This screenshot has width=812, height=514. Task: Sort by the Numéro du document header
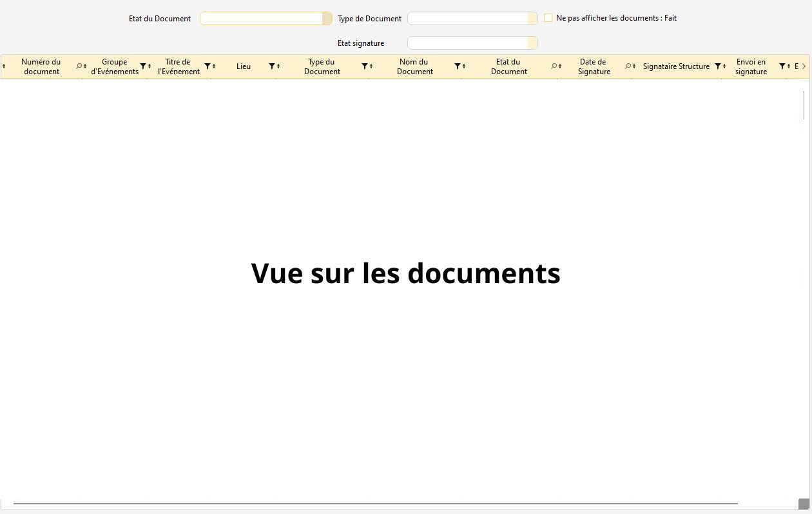coord(41,66)
